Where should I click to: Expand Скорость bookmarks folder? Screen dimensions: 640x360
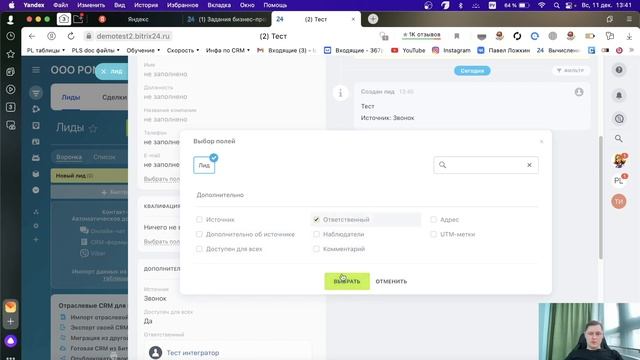(x=183, y=50)
